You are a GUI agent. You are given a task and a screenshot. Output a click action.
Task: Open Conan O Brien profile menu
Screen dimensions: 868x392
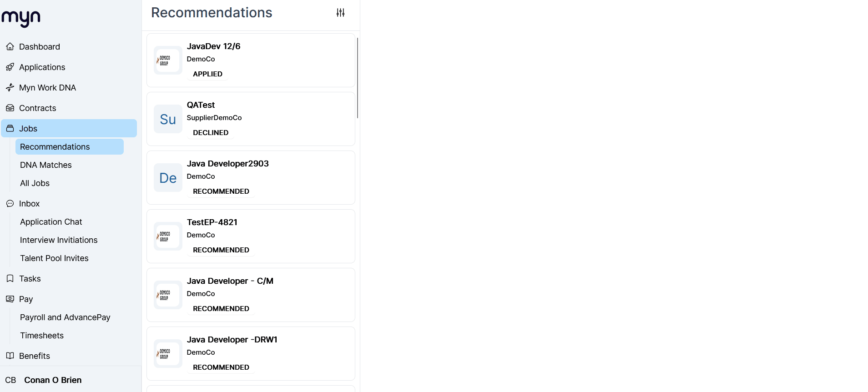(53, 380)
